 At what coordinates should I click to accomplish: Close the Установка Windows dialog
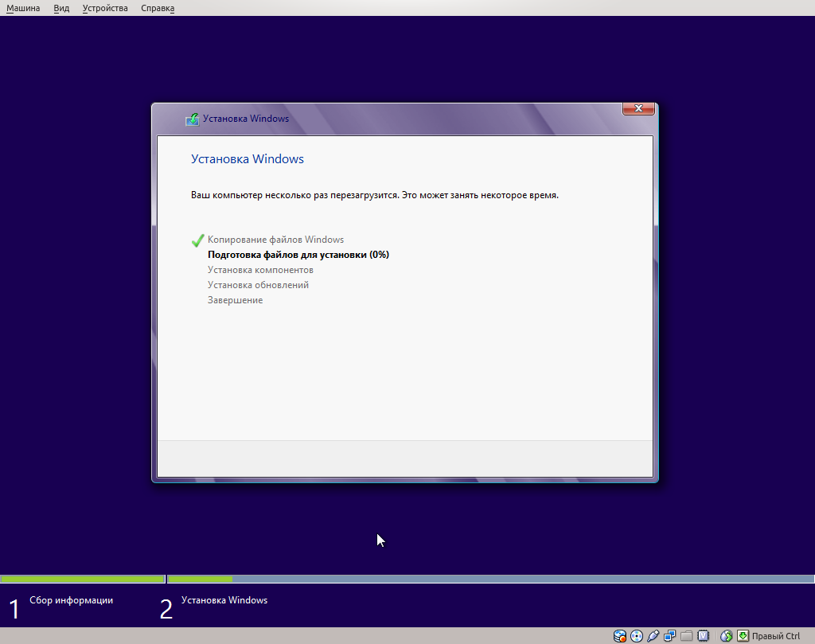(638, 108)
